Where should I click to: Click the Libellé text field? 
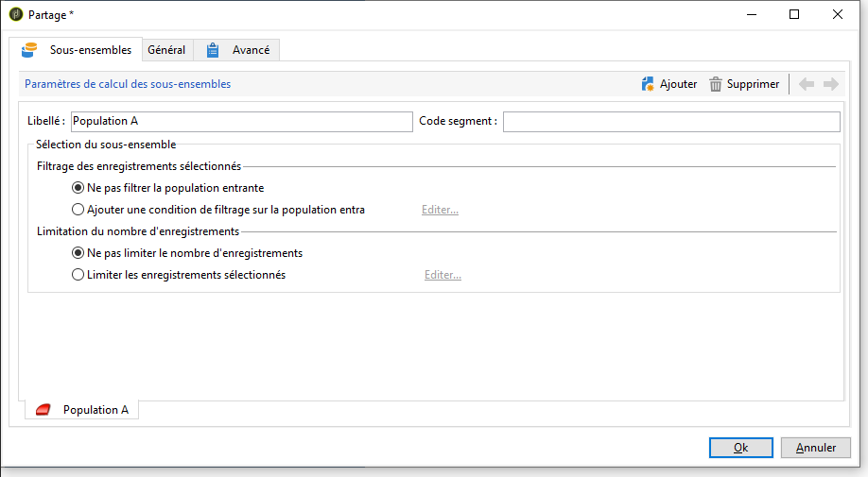click(241, 122)
